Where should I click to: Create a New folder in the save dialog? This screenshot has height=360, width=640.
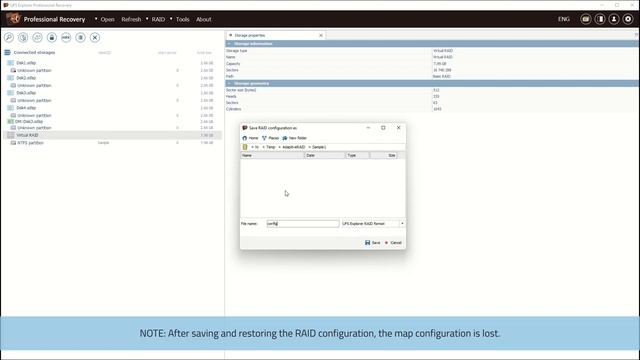point(294,138)
